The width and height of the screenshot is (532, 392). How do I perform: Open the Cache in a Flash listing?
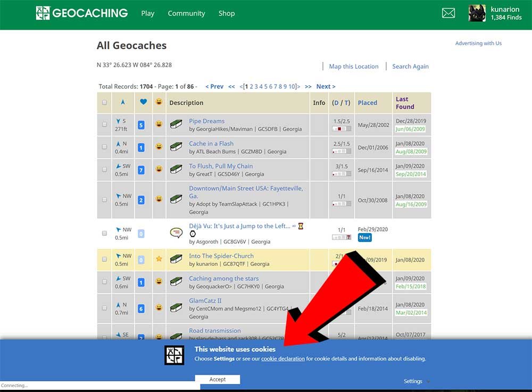pos(211,144)
